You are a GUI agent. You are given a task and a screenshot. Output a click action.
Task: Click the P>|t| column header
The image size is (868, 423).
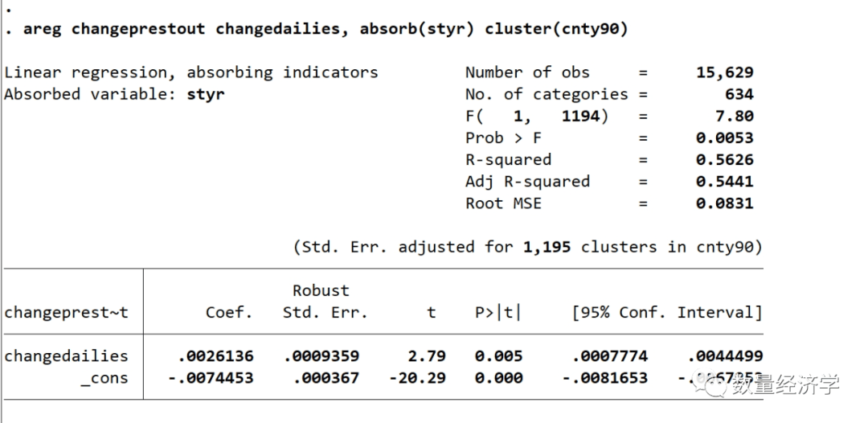click(x=497, y=312)
